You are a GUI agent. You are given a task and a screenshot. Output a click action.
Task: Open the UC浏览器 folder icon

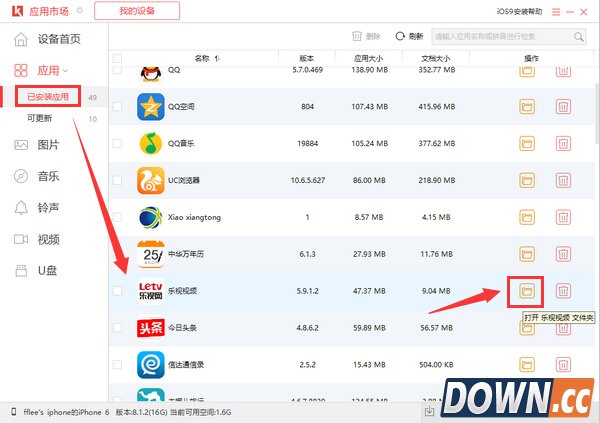[526, 180]
